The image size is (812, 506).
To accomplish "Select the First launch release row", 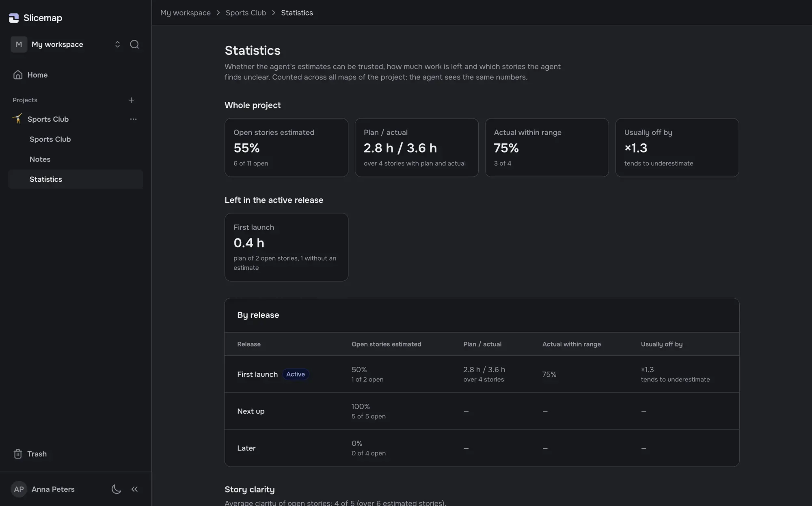I will (x=482, y=374).
